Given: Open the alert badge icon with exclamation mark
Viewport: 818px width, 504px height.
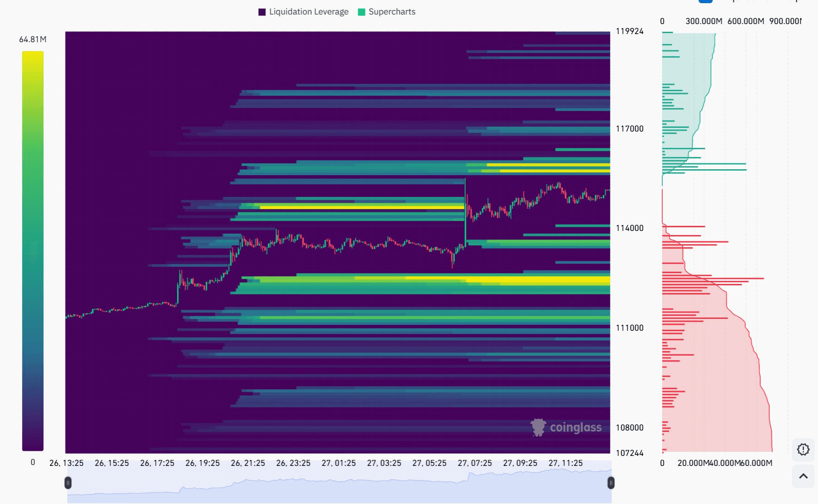Looking at the screenshot, I should (803, 450).
